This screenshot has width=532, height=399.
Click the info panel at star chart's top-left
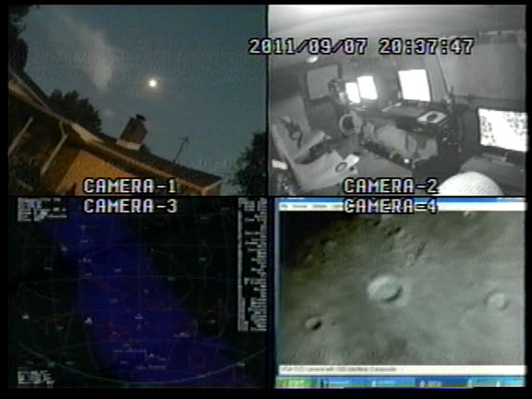click(x=40, y=210)
